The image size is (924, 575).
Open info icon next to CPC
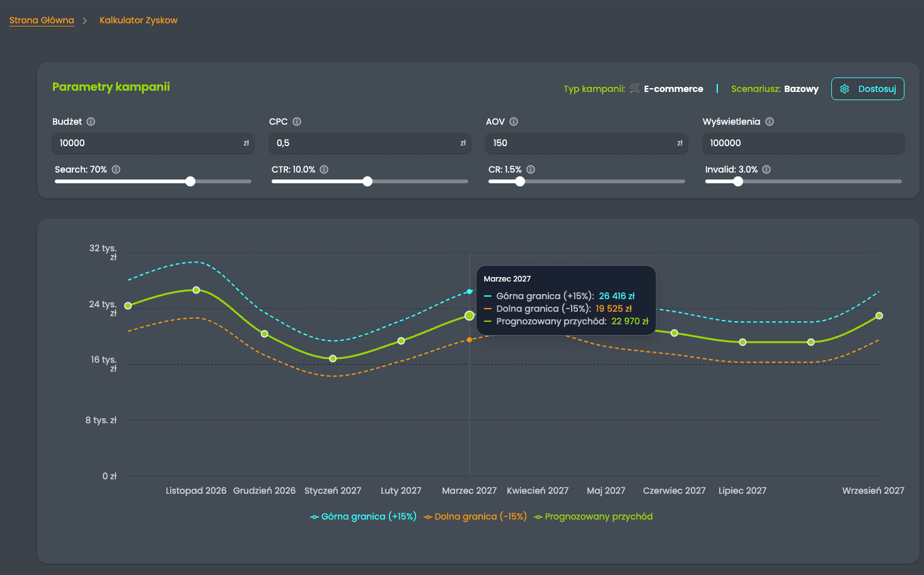coord(297,122)
